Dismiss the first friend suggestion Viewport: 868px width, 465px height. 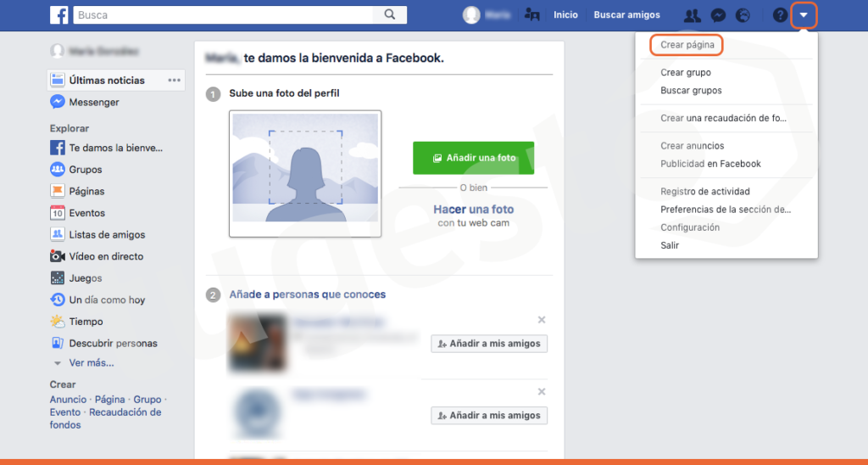542,320
